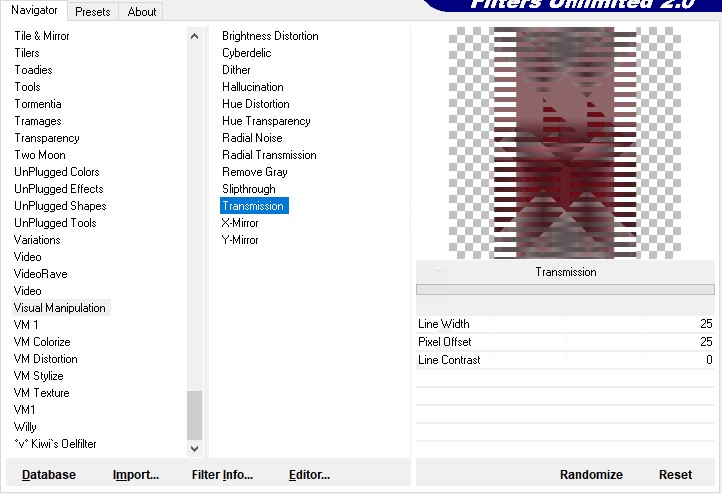Select VM 1 category
This screenshot has height=494, width=722.
tap(26, 325)
